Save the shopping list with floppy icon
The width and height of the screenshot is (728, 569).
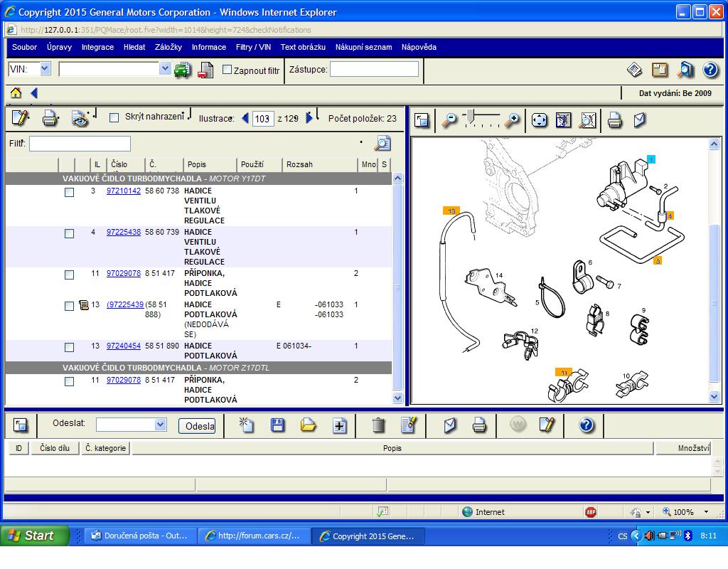coord(278,425)
